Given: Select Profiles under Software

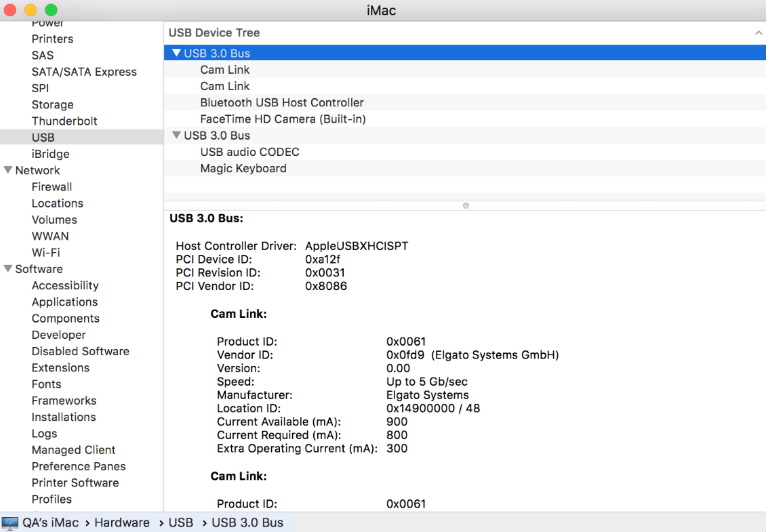Looking at the screenshot, I should [52, 499].
